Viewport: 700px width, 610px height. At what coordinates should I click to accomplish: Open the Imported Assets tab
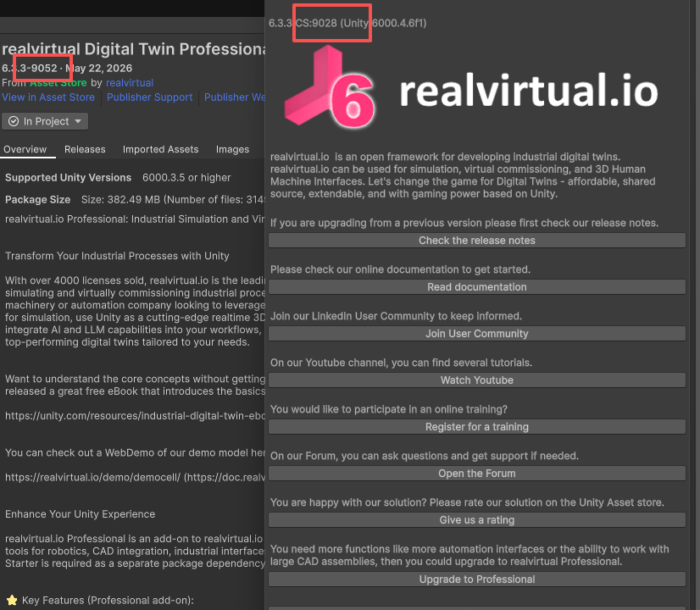[161, 149]
